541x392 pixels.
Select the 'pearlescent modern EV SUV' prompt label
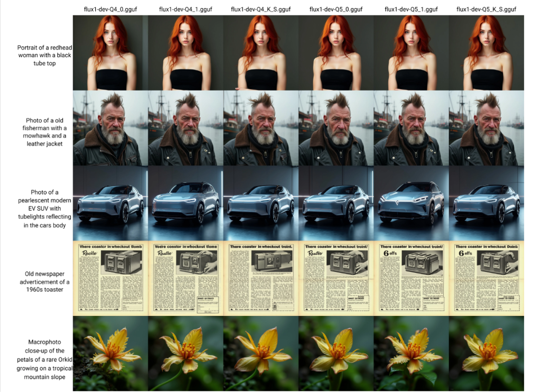tap(45, 209)
